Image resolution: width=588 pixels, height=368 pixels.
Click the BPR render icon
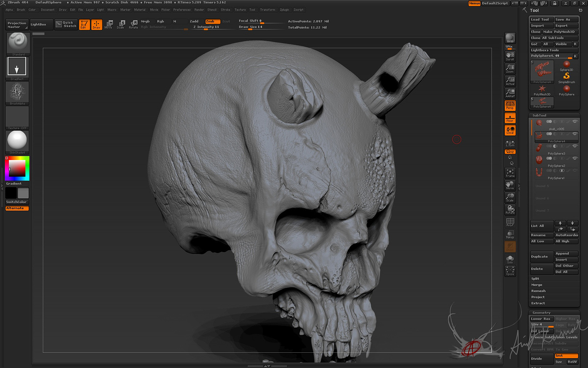pos(510,38)
